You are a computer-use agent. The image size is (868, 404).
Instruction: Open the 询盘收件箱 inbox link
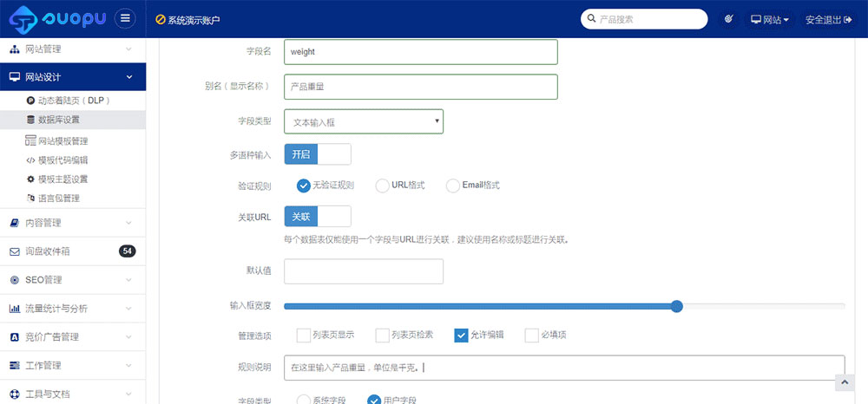pos(73,251)
